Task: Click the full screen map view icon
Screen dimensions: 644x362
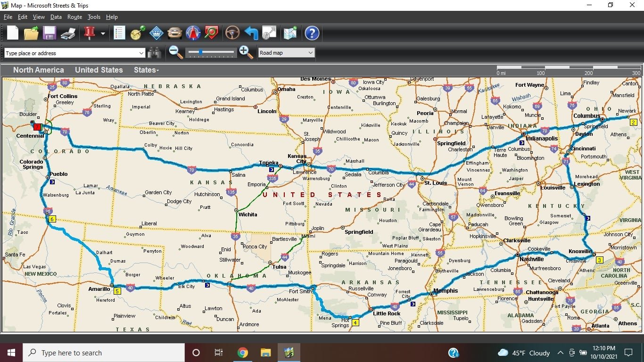Action: point(269,33)
